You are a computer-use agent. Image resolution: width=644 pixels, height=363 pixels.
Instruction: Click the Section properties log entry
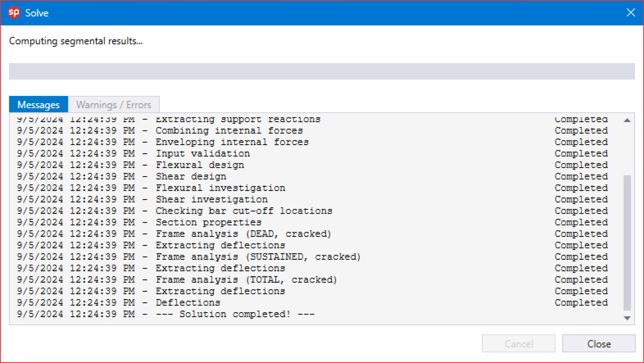click(x=208, y=222)
